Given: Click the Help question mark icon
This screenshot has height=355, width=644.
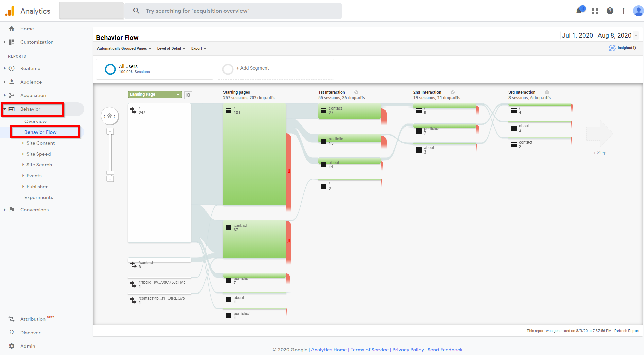Looking at the screenshot, I should point(610,11).
